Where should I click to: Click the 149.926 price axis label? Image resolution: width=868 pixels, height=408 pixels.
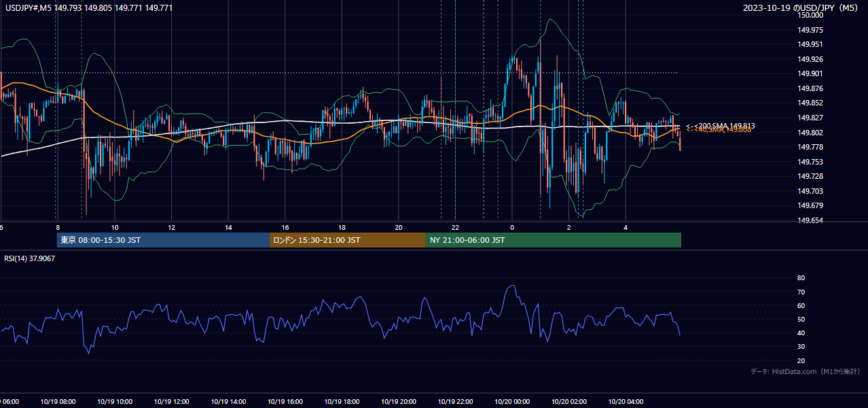click(x=810, y=59)
